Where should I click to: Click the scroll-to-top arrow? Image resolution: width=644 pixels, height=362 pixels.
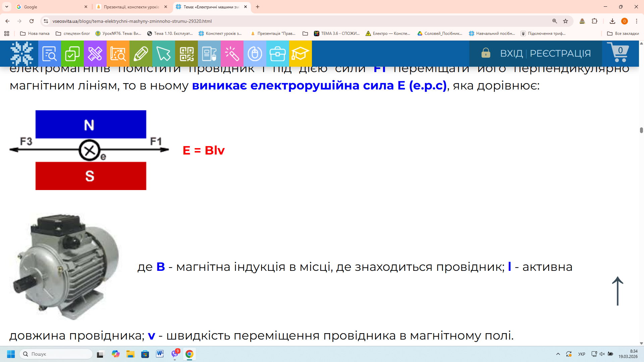pyautogui.click(x=618, y=291)
